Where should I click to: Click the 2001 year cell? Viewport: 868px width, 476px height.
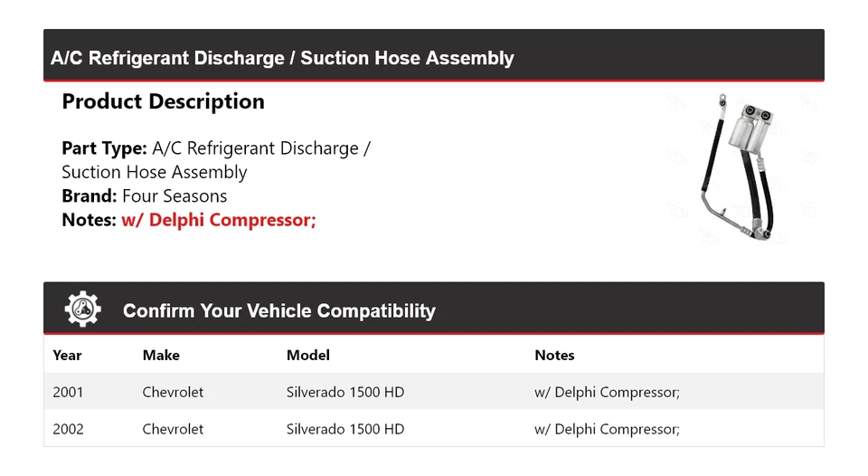[x=68, y=393]
